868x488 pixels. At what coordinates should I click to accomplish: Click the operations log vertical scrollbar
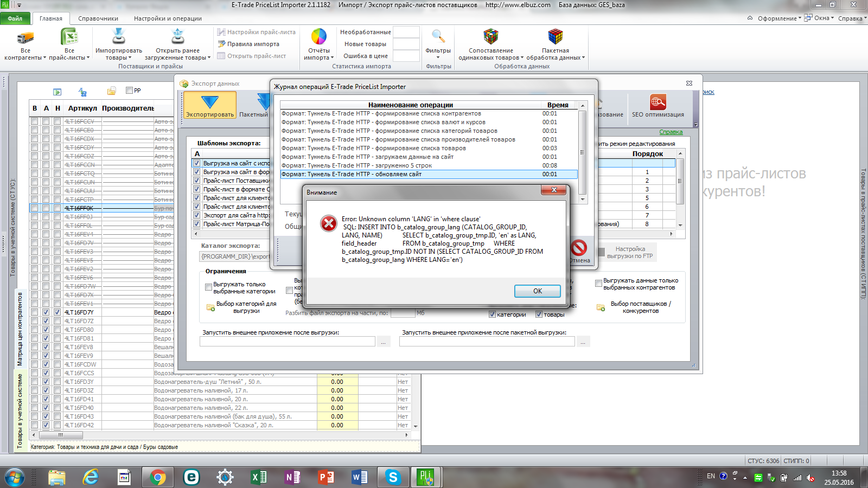tap(583, 152)
